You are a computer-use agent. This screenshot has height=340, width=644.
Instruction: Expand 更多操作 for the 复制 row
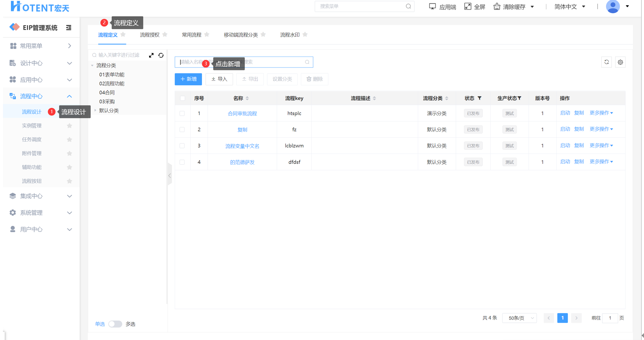(x=601, y=129)
